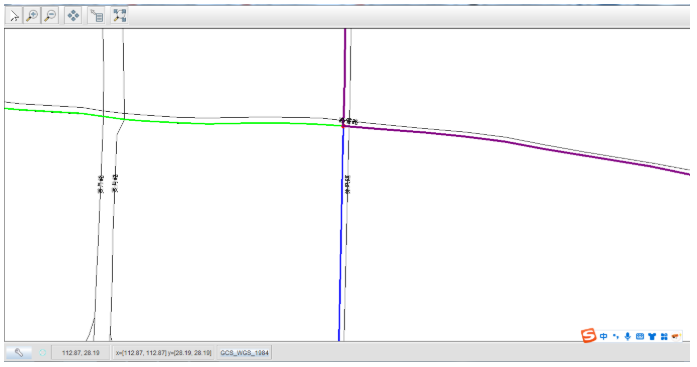Open the feature info identify tool
Viewport: 697px width, 367px height.
[96, 16]
